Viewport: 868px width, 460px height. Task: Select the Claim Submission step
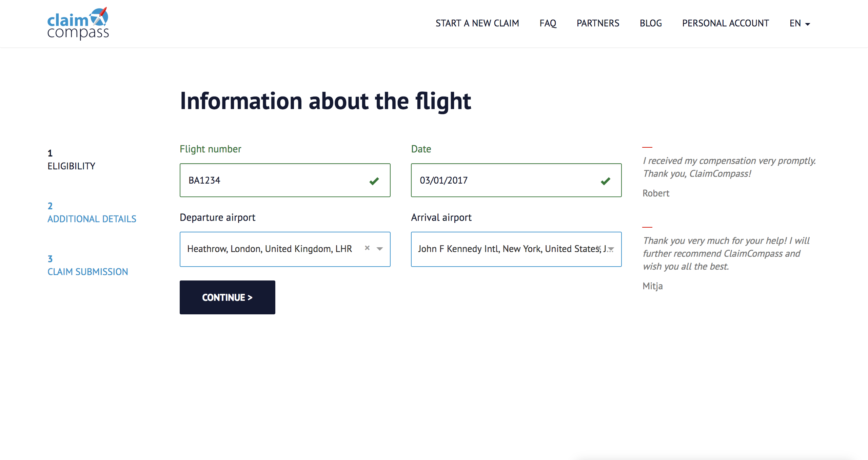point(88,266)
